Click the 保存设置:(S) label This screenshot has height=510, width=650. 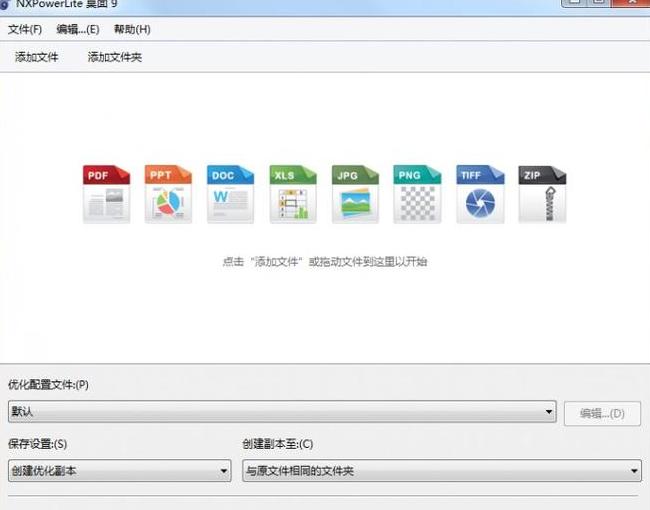point(37,444)
